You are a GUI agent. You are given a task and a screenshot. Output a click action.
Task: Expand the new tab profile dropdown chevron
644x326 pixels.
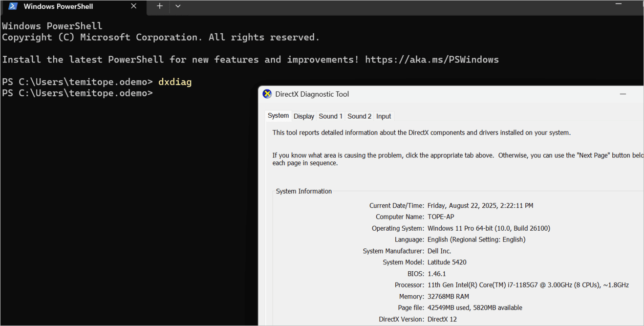click(x=178, y=6)
